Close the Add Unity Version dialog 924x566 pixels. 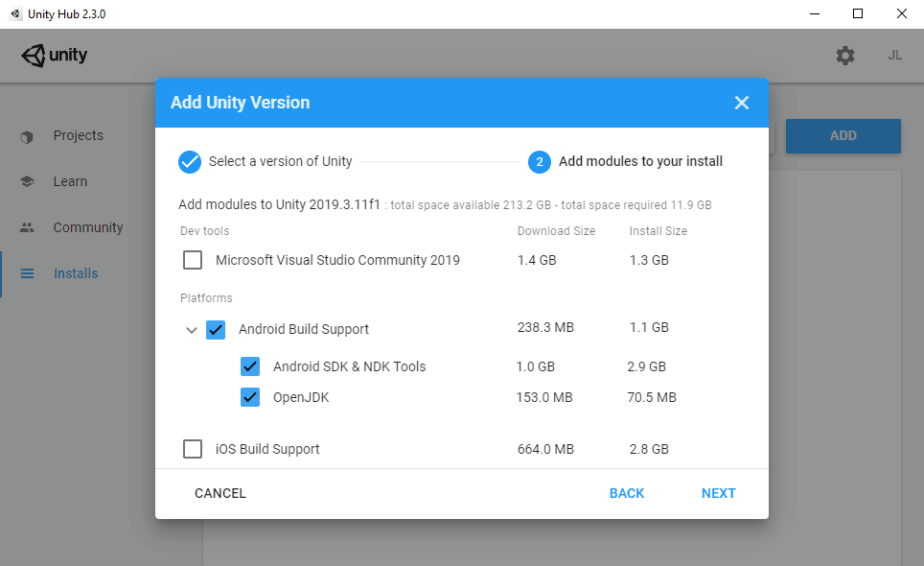tap(741, 103)
